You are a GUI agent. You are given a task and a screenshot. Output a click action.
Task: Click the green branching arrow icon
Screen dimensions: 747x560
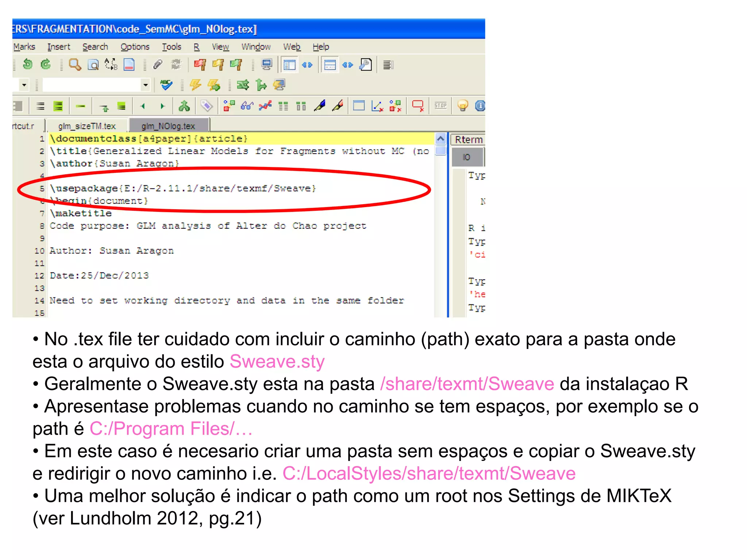click(261, 85)
